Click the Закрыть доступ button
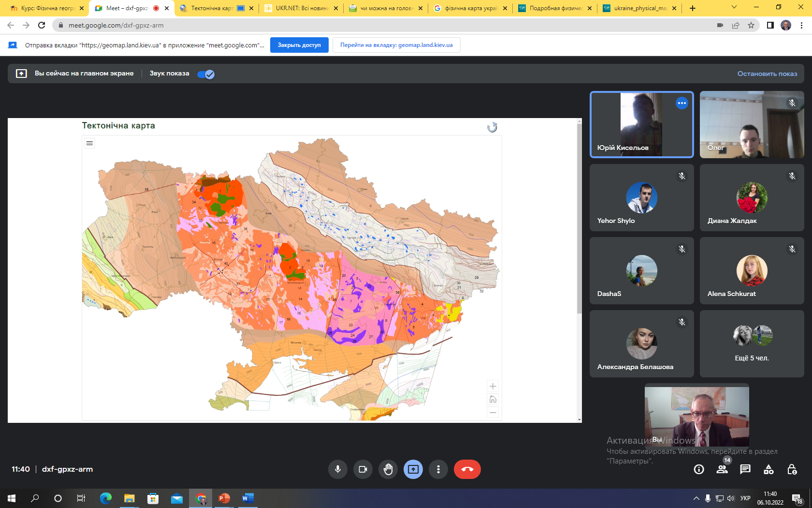The height and width of the screenshot is (508, 812). coord(299,45)
